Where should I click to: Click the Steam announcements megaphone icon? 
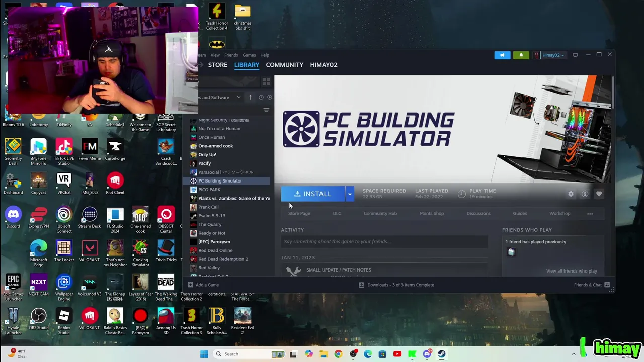(502, 55)
